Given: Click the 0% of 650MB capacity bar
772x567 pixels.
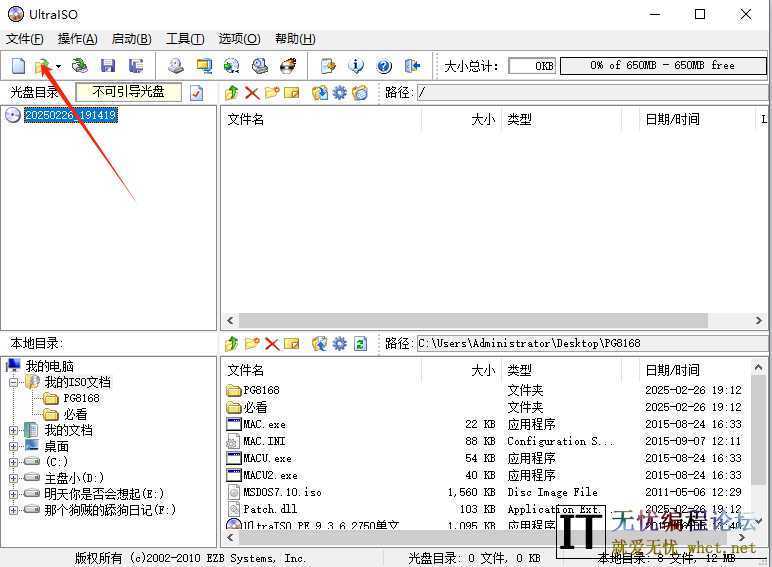Looking at the screenshot, I should [662, 66].
